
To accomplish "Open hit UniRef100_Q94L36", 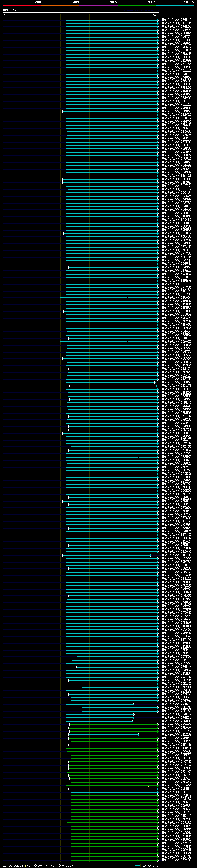I will click(x=177, y=26).
